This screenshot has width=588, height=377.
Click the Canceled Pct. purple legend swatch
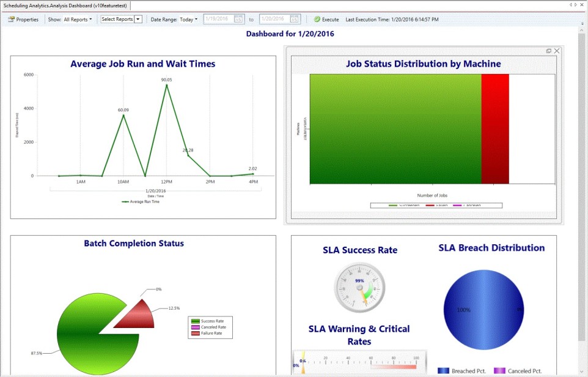pyautogui.click(x=499, y=371)
